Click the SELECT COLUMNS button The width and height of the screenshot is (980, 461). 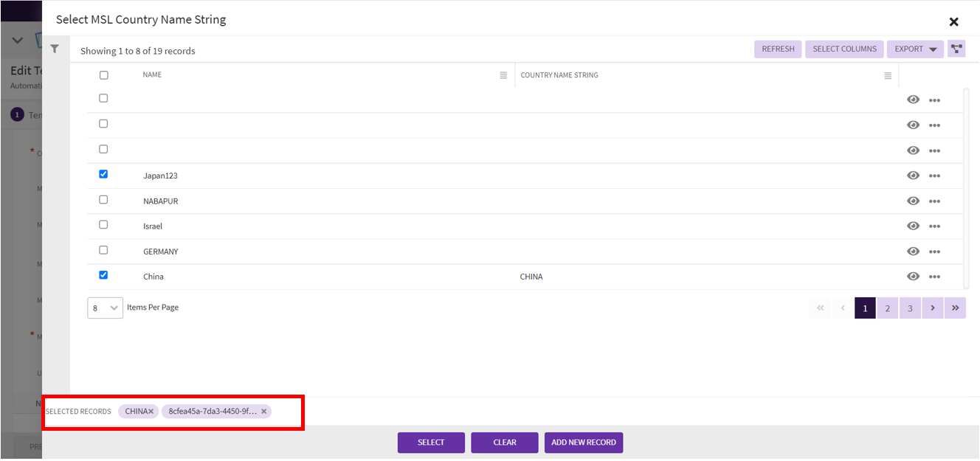coord(844,49)
